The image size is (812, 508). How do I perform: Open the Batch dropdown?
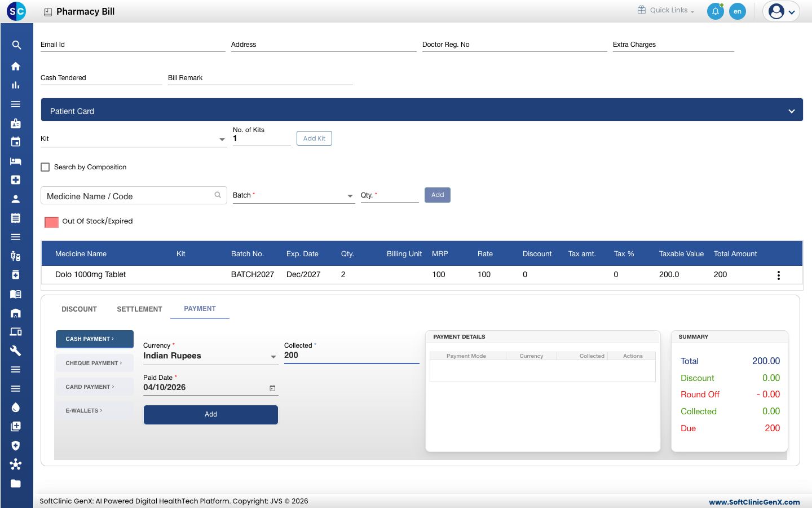click(294, 195)
